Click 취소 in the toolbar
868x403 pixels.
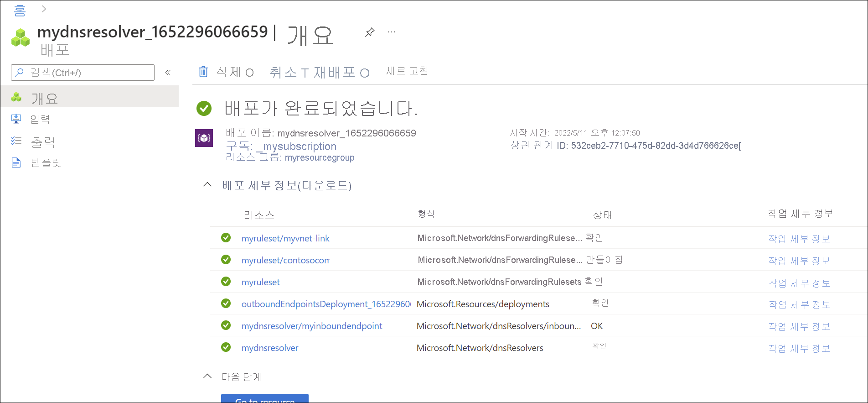coord(283,72)
